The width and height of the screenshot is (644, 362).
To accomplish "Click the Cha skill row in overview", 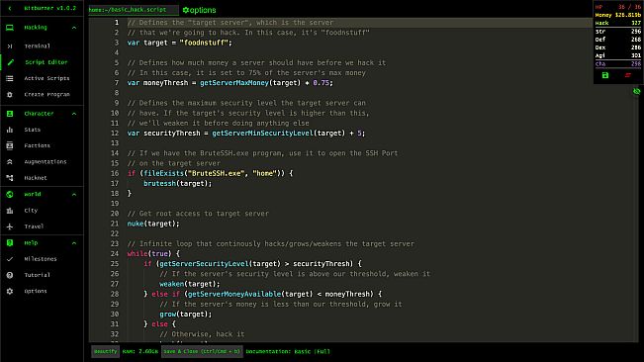I will (x=618, y=64).
